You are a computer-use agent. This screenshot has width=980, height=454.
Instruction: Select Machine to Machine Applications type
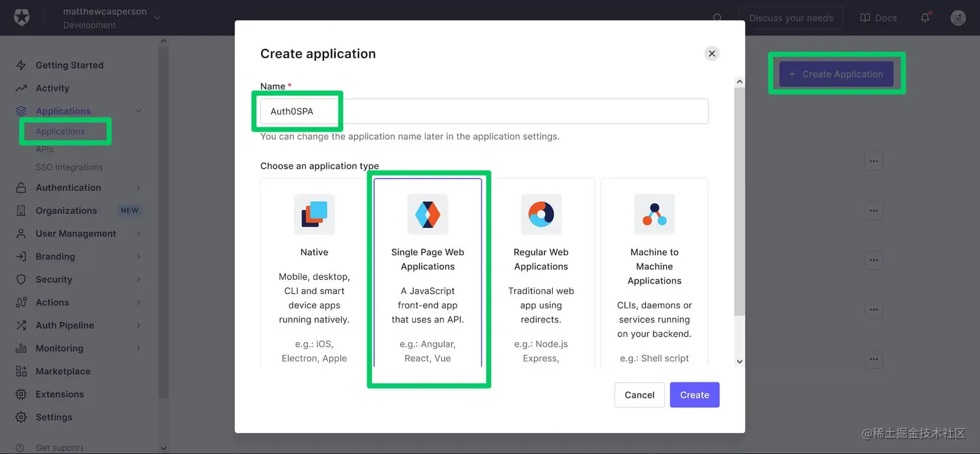tap(655, 273)
